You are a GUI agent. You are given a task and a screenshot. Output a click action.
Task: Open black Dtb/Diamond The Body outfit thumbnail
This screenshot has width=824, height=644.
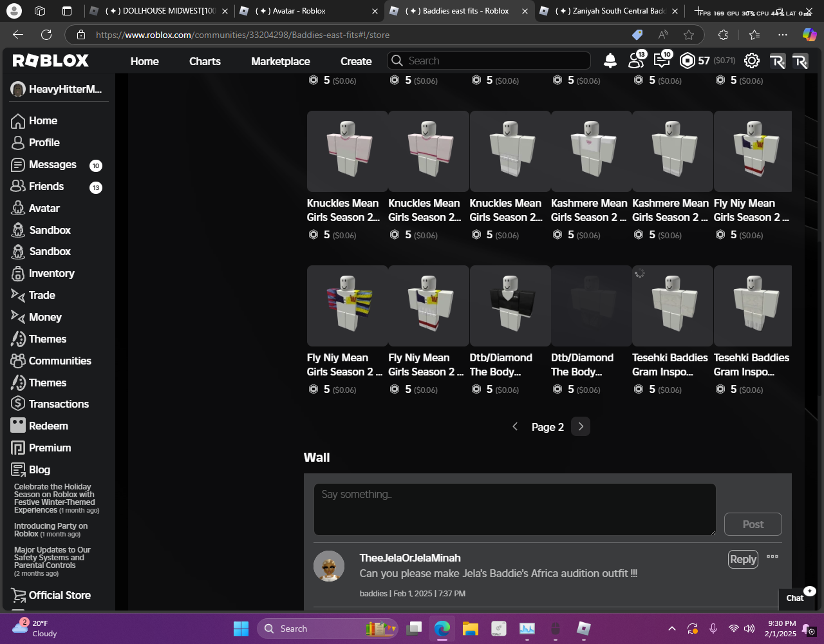[510, 306]
